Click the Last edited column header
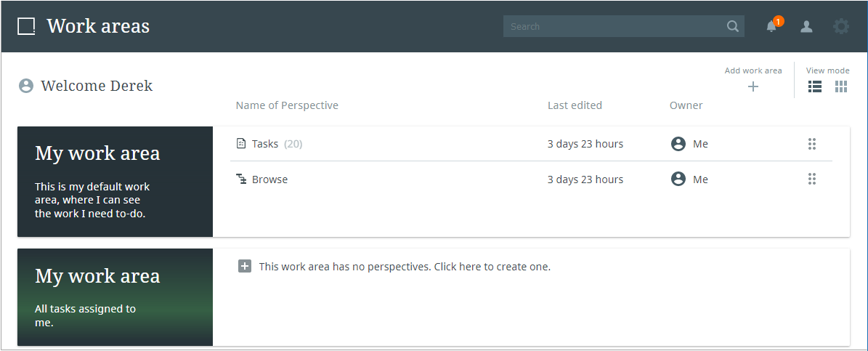Image resolution: width=868 pixels, height=351 pixels. pyautogui.click(x=575, y=105)
